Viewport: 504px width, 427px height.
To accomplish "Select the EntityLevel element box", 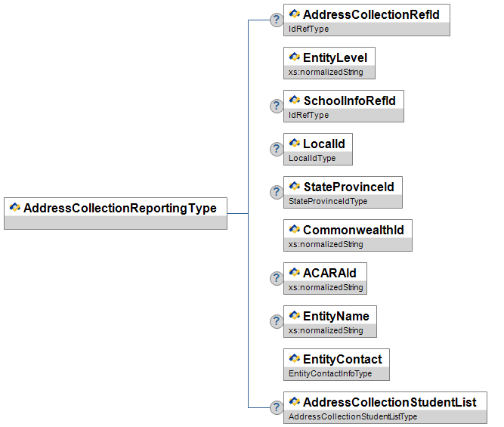I will click(x=334, y=57).
